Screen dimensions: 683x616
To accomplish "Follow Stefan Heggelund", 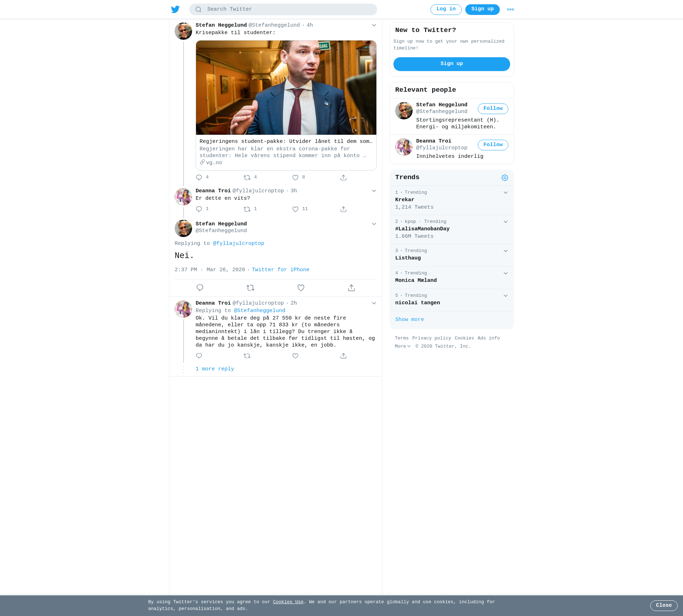I will click(x=493, y=109).
